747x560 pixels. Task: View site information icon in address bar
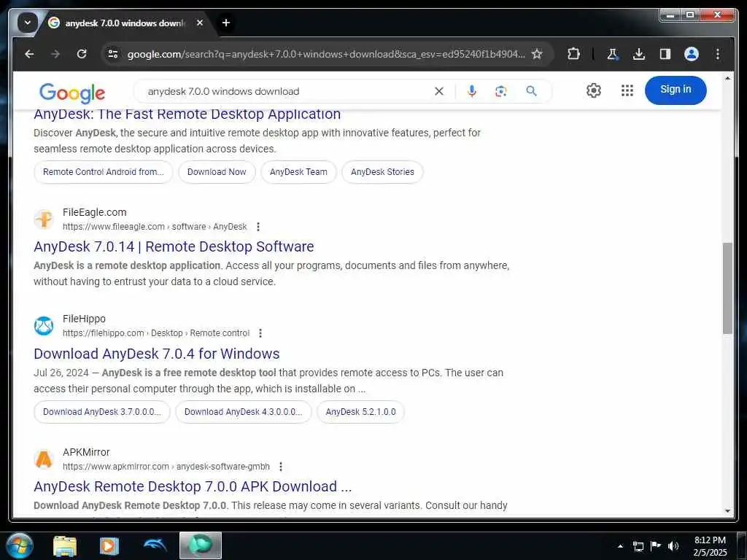coord(113,54)
